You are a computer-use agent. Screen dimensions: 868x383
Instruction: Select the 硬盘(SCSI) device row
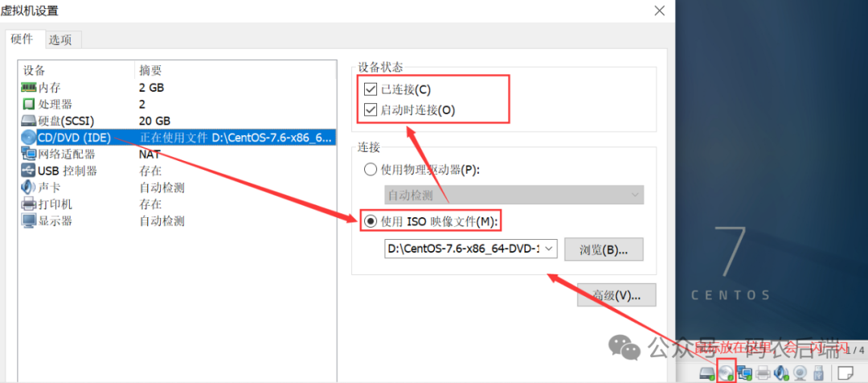[177, 121]
